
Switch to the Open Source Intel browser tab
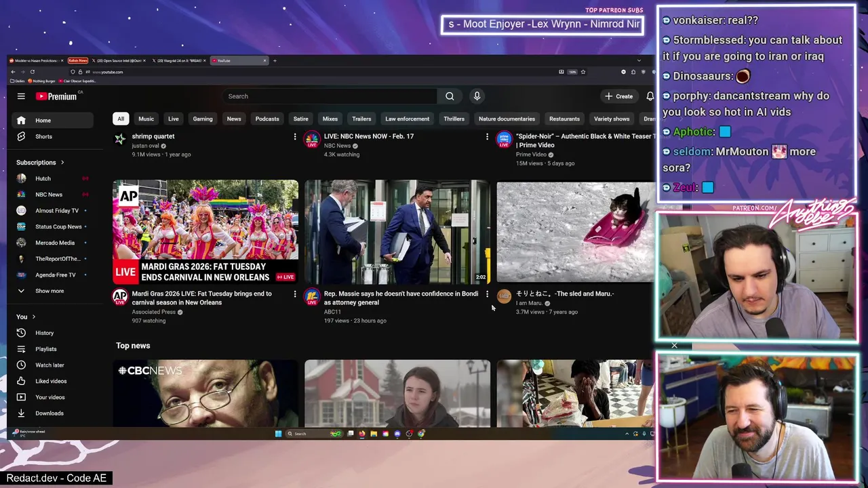coord(117,61)
